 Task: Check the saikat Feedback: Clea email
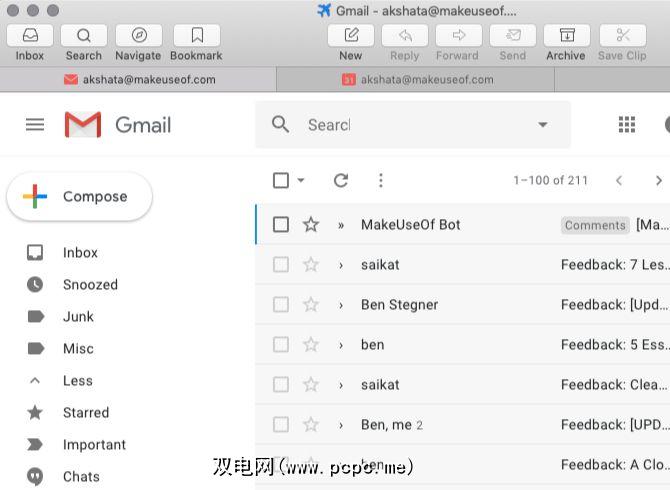click(x=281, y=384)
